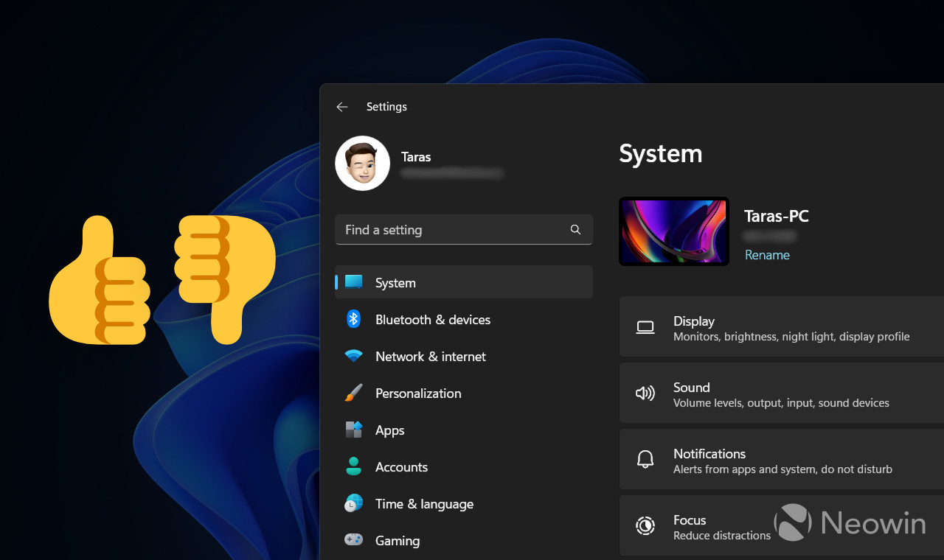The image size is (944, 560).
Task: Click the Wi-Fi network icon
Action: [354, 356]
